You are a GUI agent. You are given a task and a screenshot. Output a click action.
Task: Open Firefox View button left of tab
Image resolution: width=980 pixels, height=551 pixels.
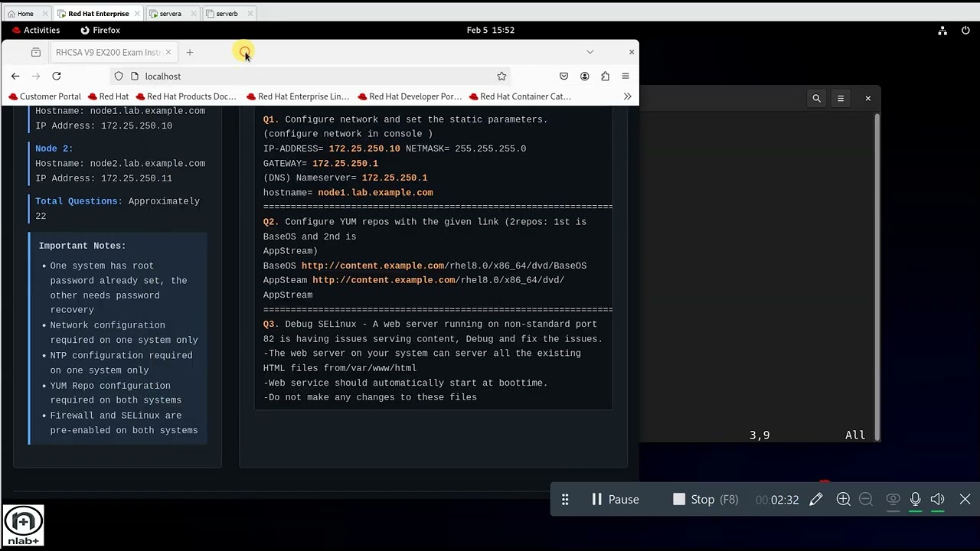(36, 52)
